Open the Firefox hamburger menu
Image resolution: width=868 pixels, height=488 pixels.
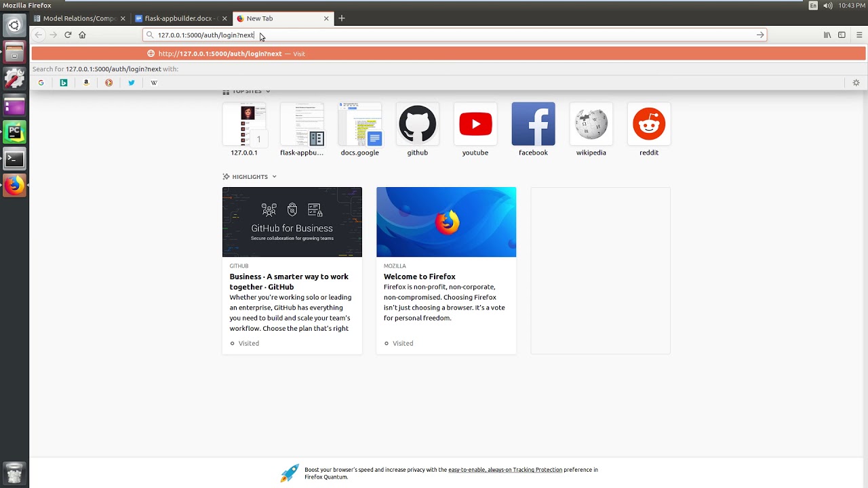(x=859, y=35)
